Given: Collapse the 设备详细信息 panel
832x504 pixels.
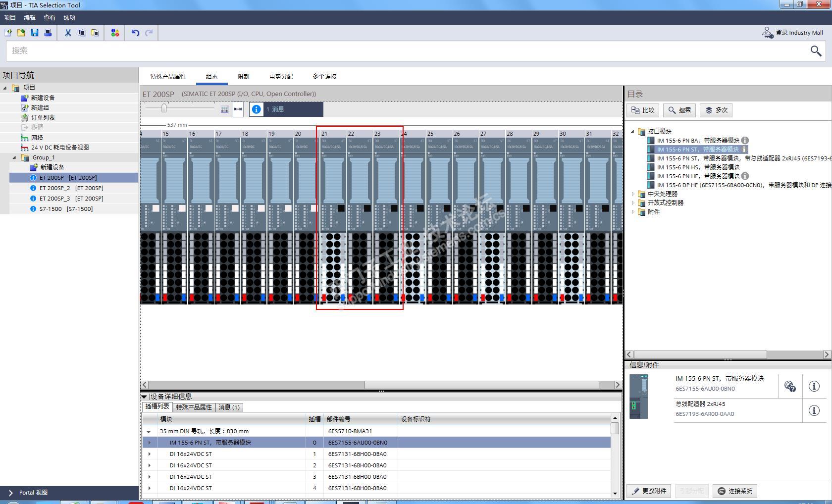Looking at the screenshot, I should [x=144, y=397].
